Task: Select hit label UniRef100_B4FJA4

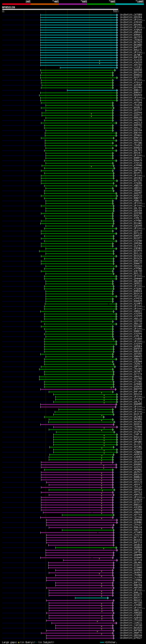Action: (131, 392)
